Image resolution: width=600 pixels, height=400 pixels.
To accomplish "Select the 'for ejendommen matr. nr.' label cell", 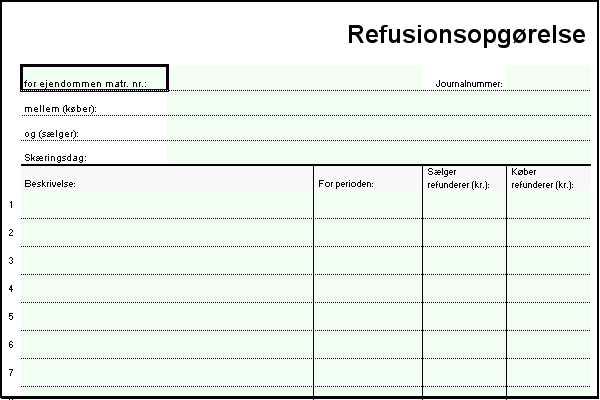I will [x=95, y=78].
